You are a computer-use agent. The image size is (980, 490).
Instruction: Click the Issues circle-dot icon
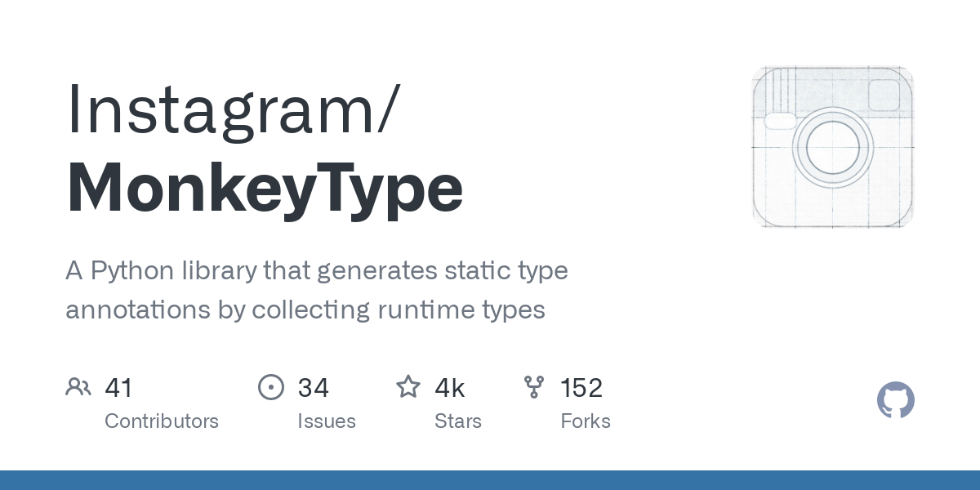click(x=271, y=387)
